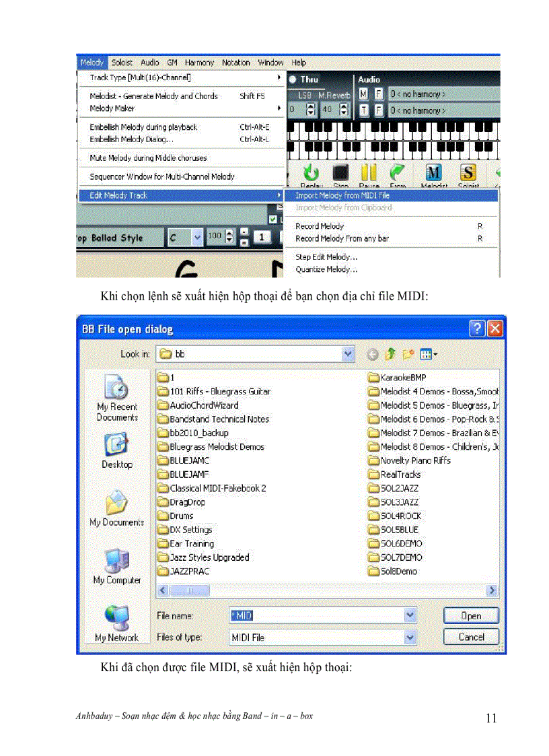Open the Soloist menu
Screen dimensions: 549x756
click(122, 63)
